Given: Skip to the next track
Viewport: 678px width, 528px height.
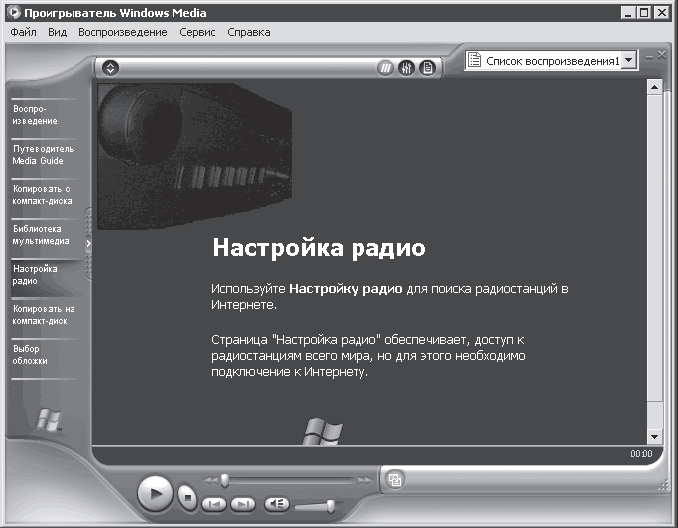Looking at the screenshot, I should pyautogui.click(x=243, y=504).
